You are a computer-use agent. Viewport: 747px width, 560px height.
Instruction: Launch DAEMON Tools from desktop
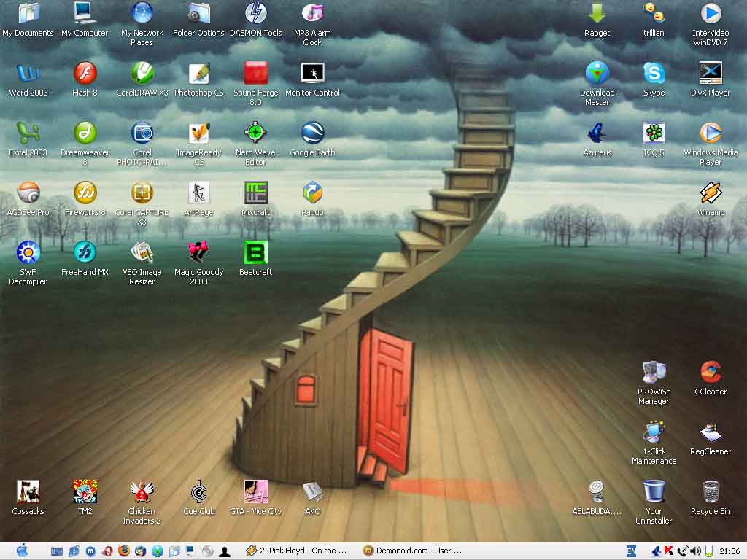[256, 13]
